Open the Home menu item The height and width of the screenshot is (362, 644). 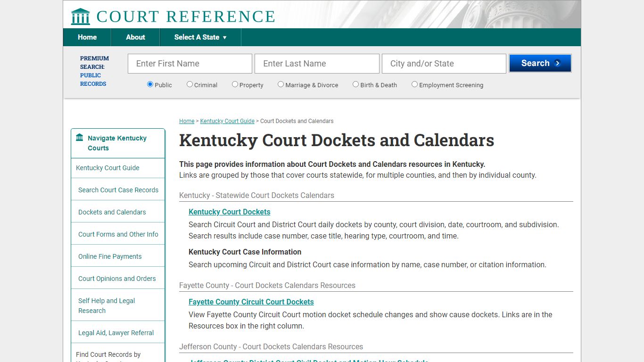(87, 37)
